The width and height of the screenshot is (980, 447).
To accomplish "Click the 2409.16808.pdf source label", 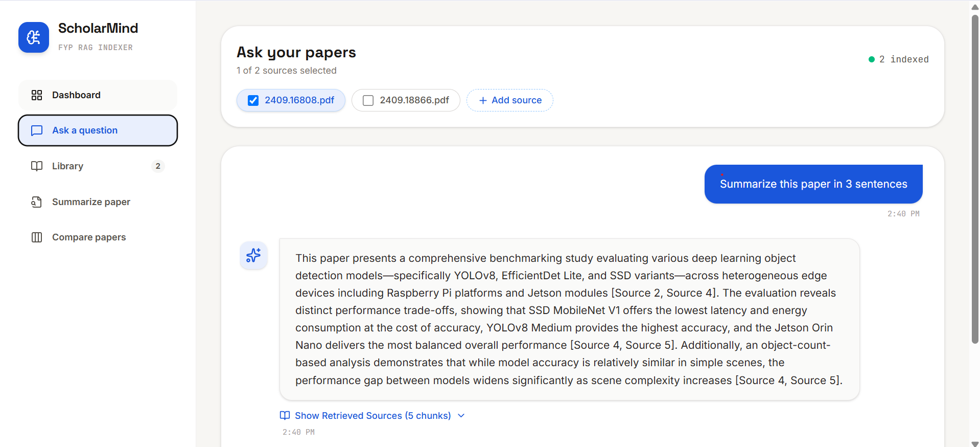I will 299,100.
